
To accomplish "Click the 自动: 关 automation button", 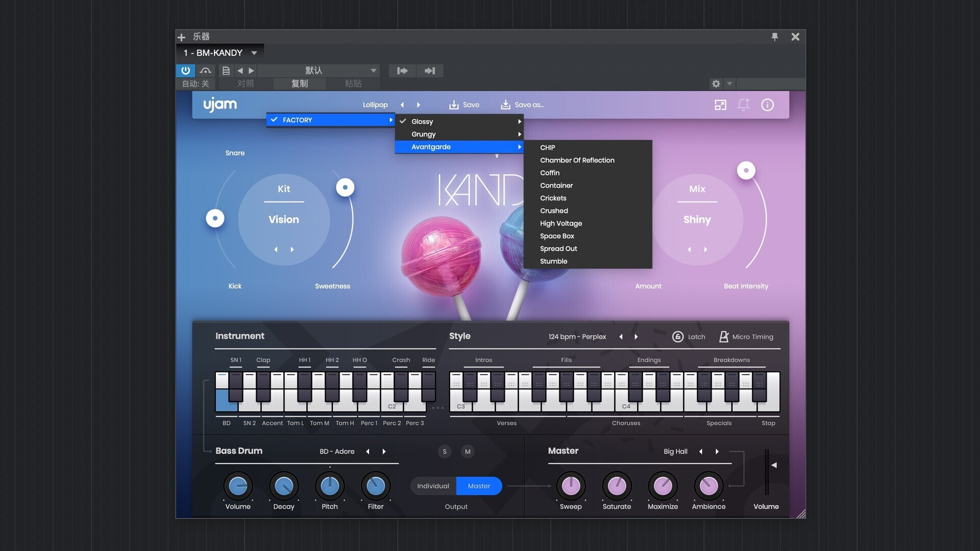I will [195, 84].
